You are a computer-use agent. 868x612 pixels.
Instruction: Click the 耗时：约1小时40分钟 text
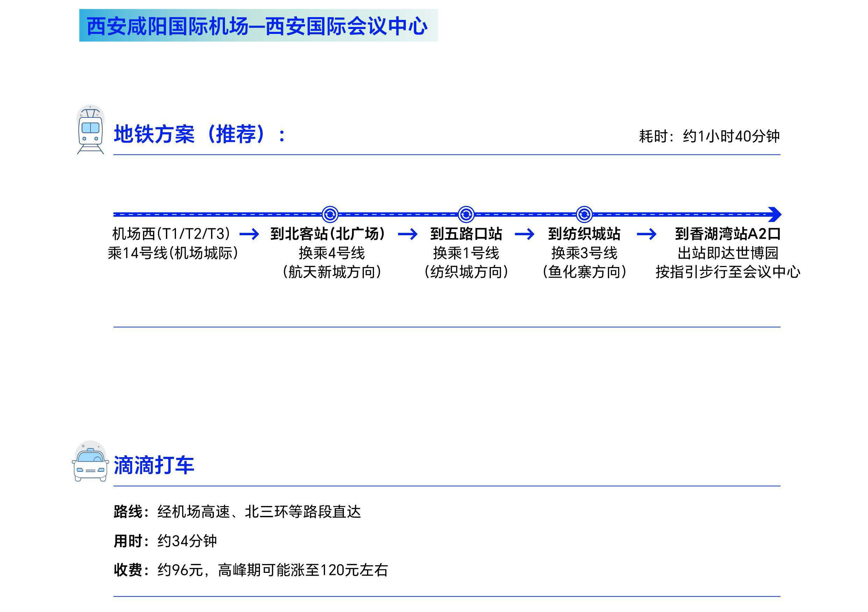(x=709, y=136)
